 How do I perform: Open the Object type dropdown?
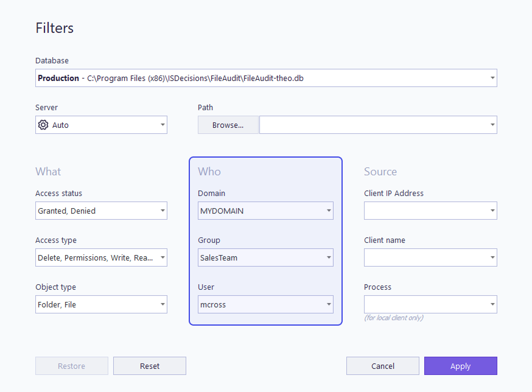(101, 304)
